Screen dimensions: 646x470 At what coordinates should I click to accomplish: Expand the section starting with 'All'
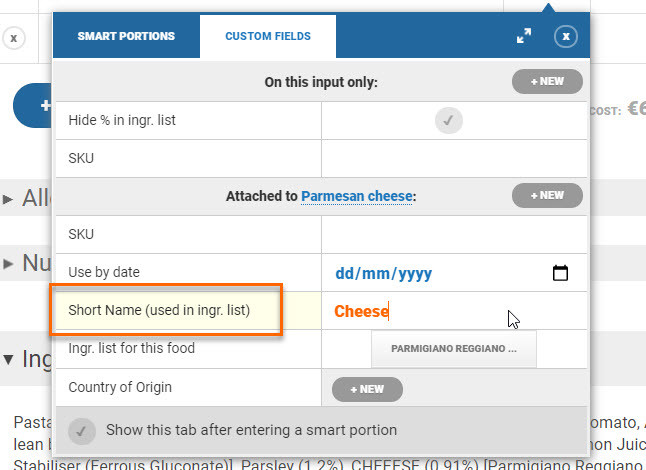click(8, 199)
